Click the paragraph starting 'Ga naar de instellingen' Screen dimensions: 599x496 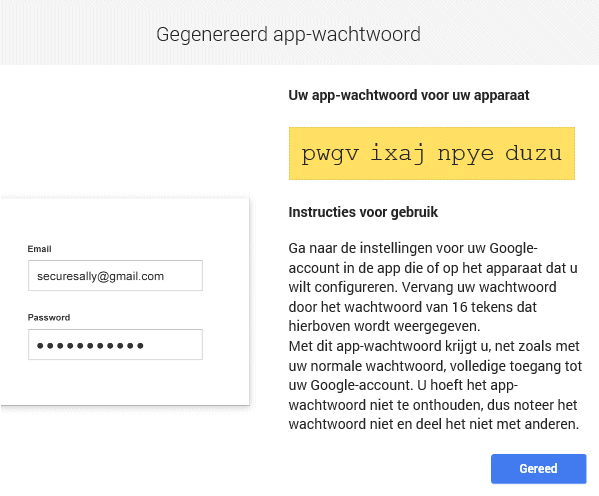click(x=433, y=287)
